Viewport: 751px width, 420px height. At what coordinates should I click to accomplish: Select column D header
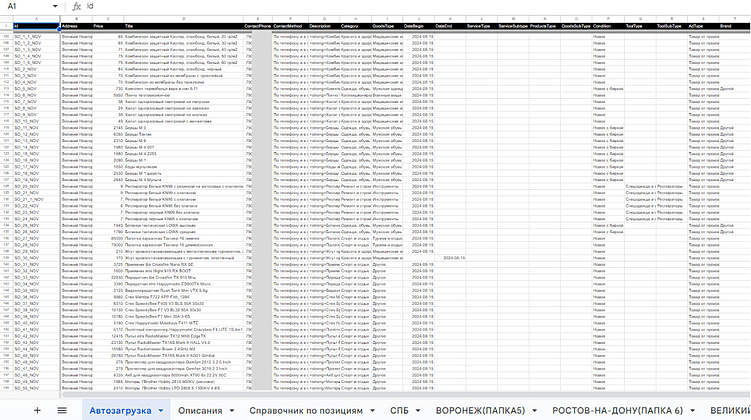[x=183, y=19]
